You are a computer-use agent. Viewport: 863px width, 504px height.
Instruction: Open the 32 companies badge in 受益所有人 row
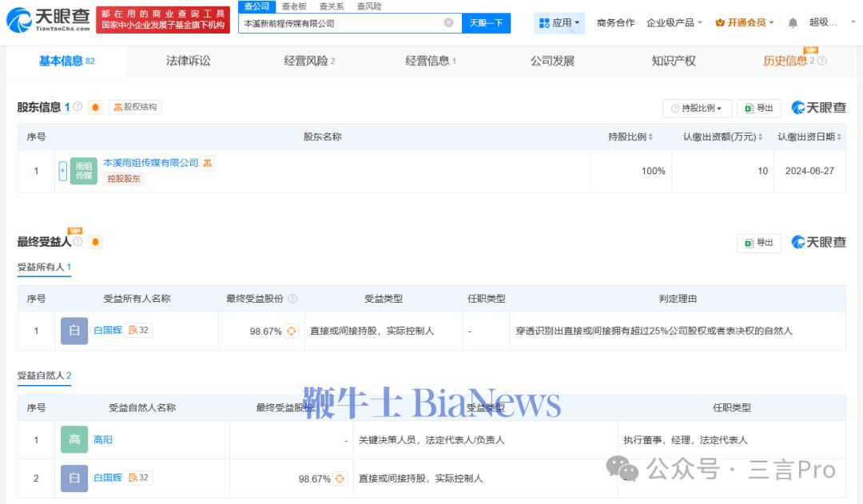pyautogui.click(x=139, y=330)
